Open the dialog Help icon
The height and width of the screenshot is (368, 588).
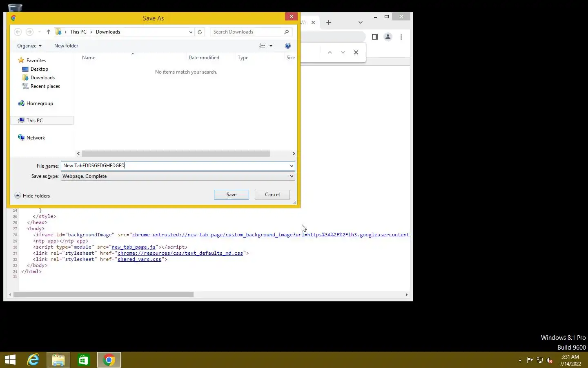[x=288, y=46]
